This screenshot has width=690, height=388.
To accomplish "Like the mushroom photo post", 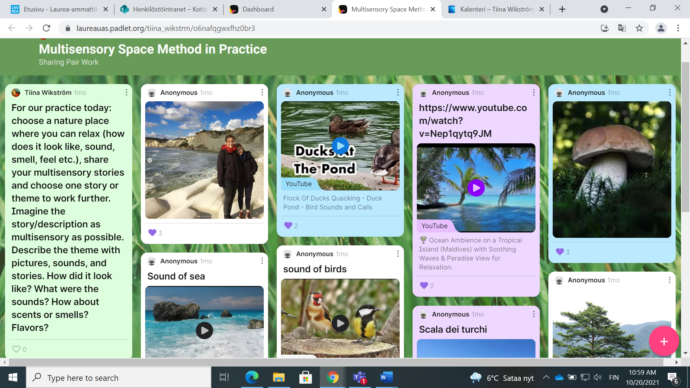I will click(x=560, y=252).
